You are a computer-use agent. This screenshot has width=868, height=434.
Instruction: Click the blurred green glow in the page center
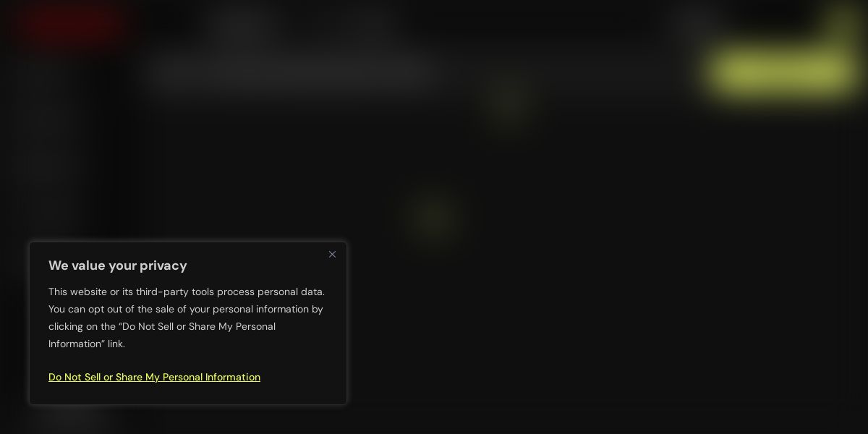coord(434,217)
